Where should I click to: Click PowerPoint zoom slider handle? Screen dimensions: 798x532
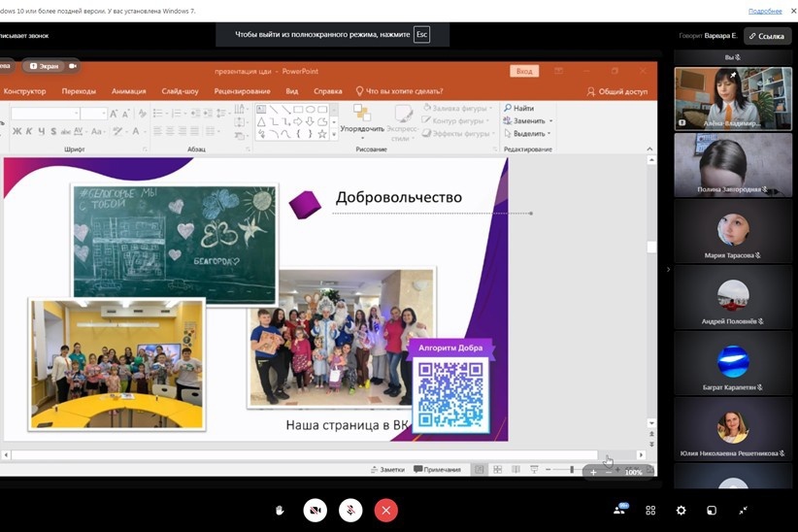coord(572,469)
